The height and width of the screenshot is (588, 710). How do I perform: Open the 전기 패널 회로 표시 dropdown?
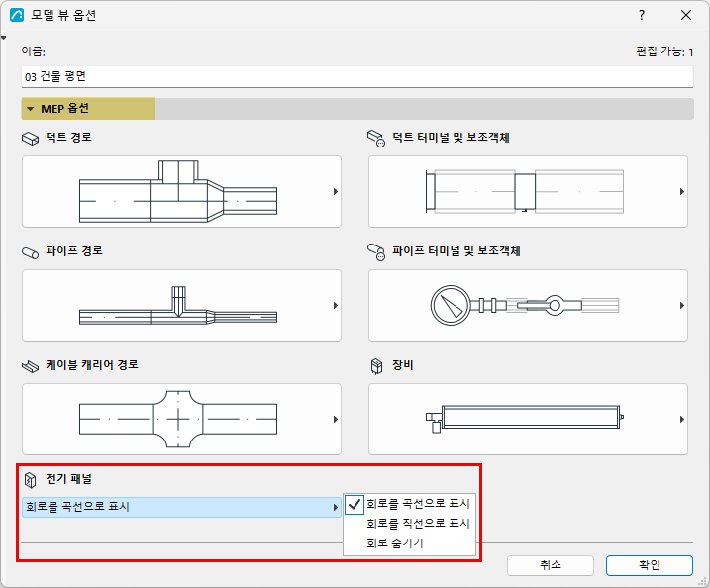(x=181, y=507)
